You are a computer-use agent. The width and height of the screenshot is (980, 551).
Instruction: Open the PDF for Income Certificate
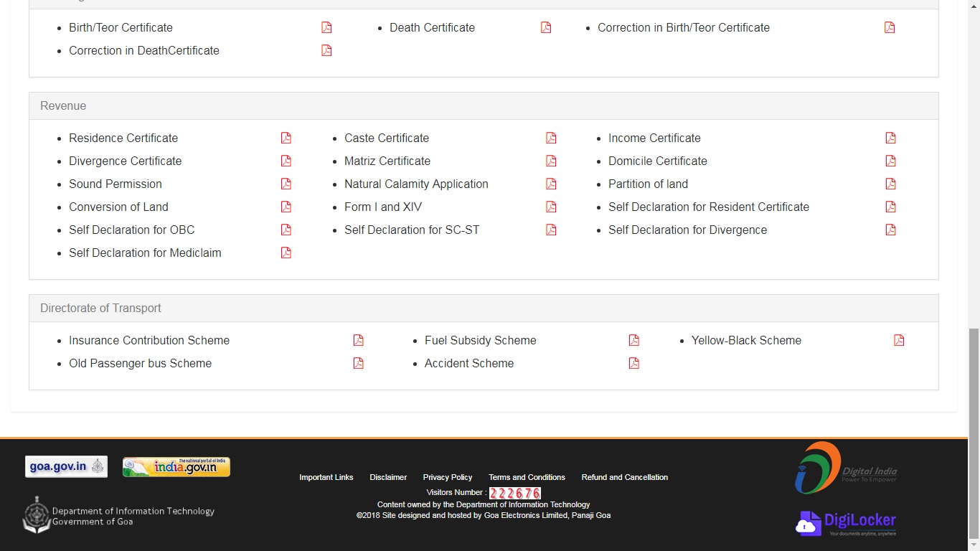coord(890,137)
